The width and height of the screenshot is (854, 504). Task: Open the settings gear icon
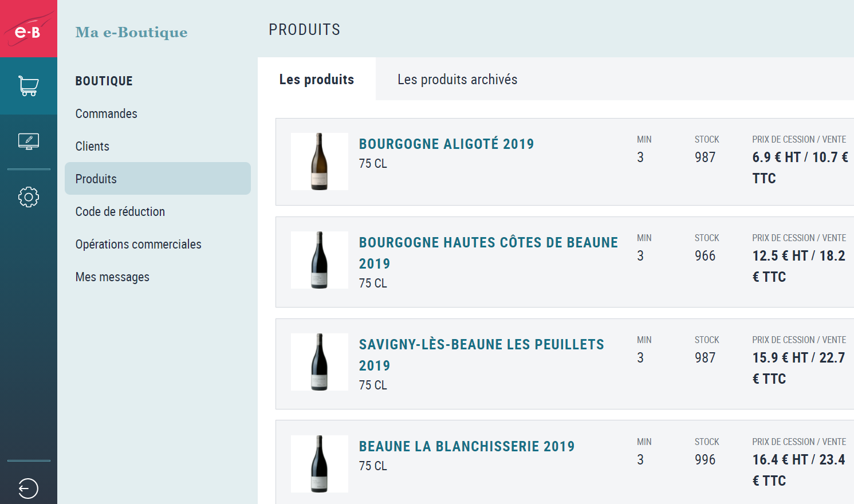pos(29,197)
